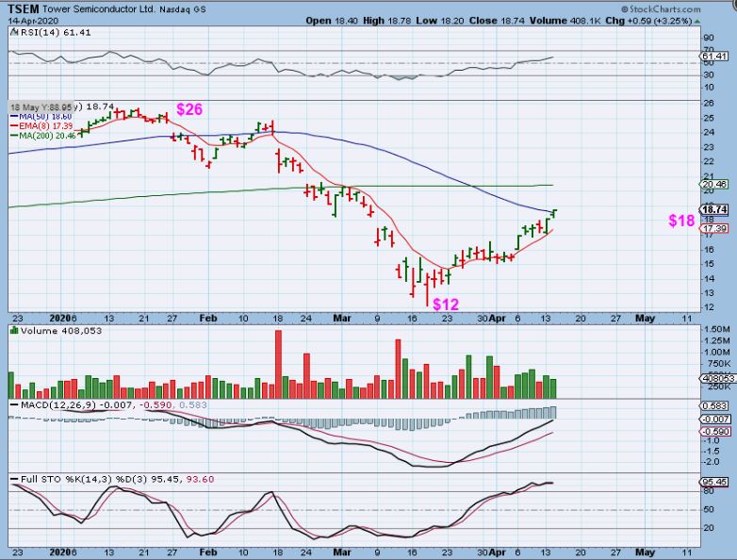
Task: Click the 18.74 last price tag
Action: click(x=715, y=209)
